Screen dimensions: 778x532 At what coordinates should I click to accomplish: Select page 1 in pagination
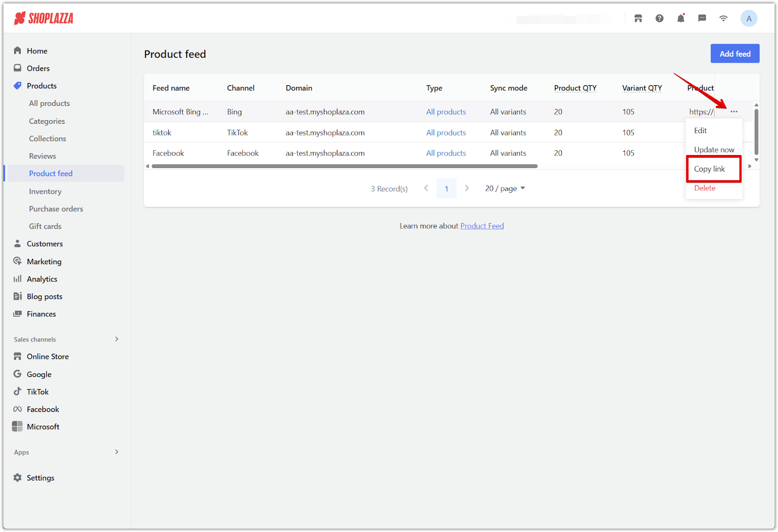click(x=446, y=189)
